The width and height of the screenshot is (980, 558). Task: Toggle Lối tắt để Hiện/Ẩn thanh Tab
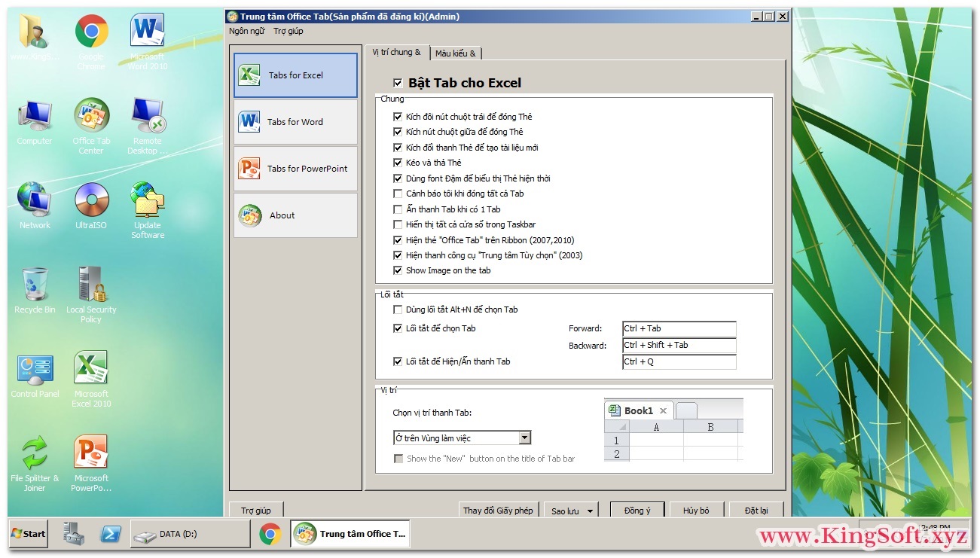click(x=398, y=361)
